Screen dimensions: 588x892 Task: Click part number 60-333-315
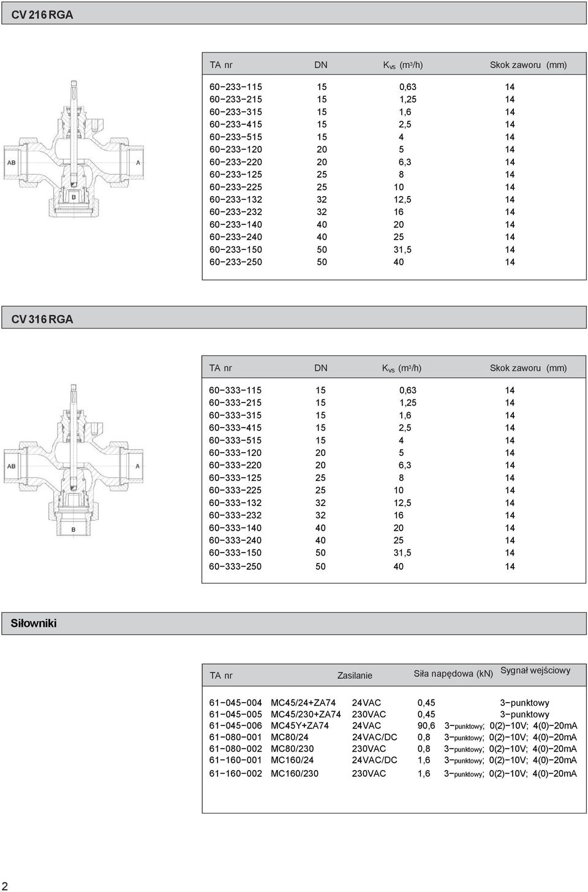235,415
